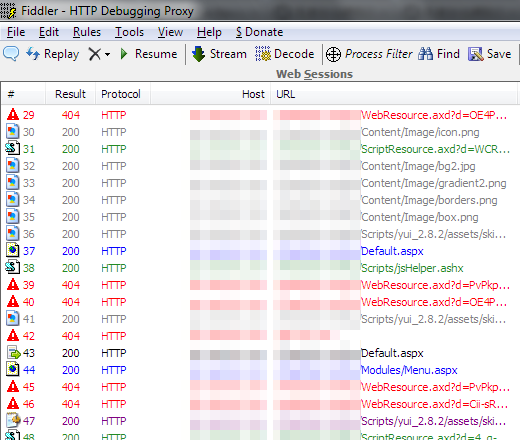The height and width of the screenshot is (440, 520).
Task: Click the Remove X icon
Action: pos(95,54)
